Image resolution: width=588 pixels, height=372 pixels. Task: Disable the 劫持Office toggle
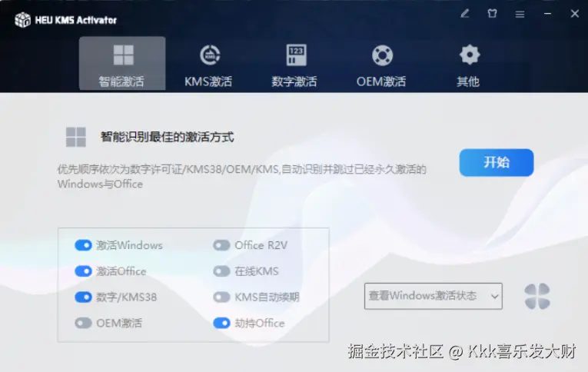point(221,323)
